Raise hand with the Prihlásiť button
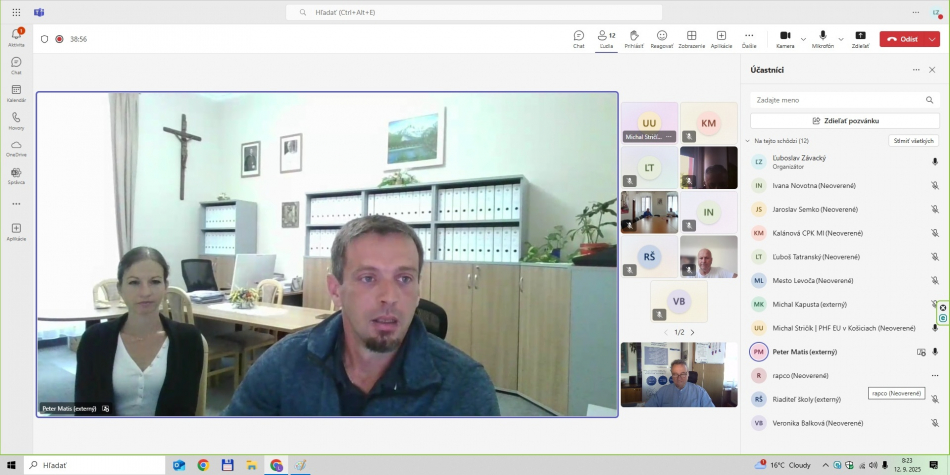The width and height of the screenshot is (950, 475). pyautogui.click(x=634, y=38)
